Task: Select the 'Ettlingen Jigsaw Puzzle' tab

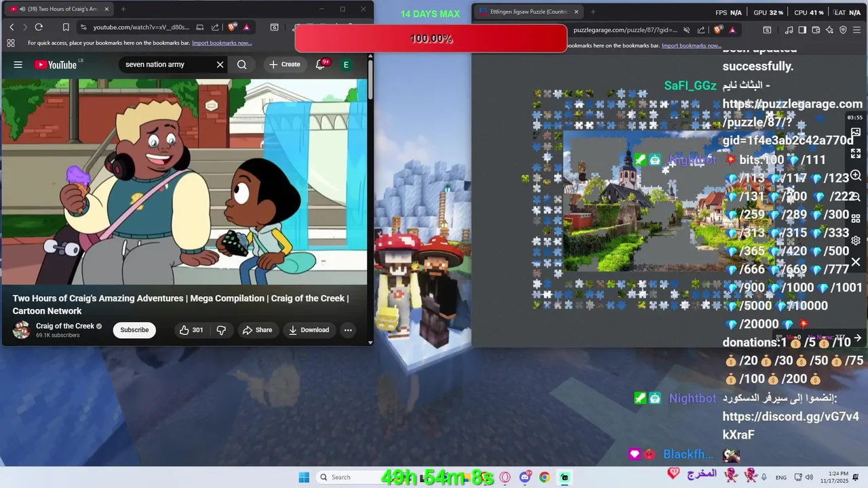Action: click(x=528, y=12)
